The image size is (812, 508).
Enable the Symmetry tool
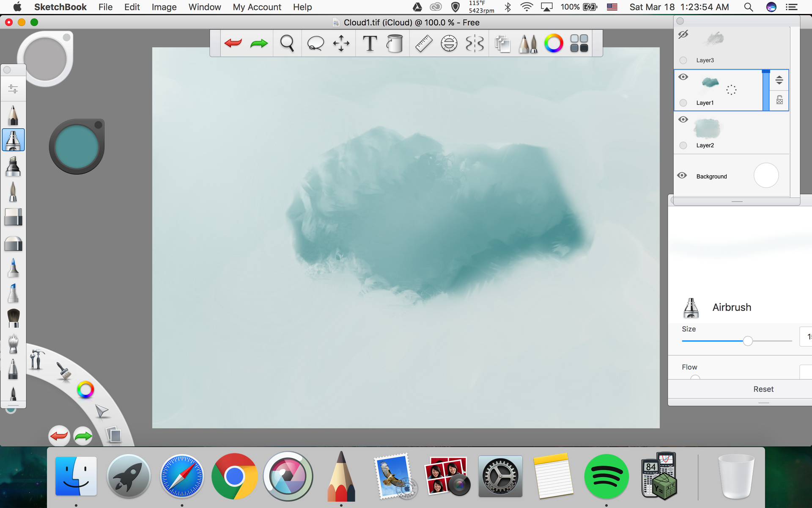coord(475,43)
